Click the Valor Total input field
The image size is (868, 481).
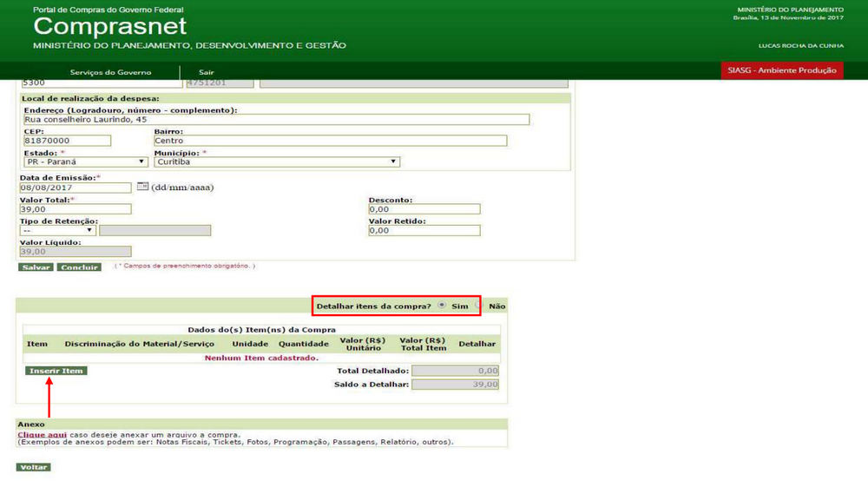(76, 209)
